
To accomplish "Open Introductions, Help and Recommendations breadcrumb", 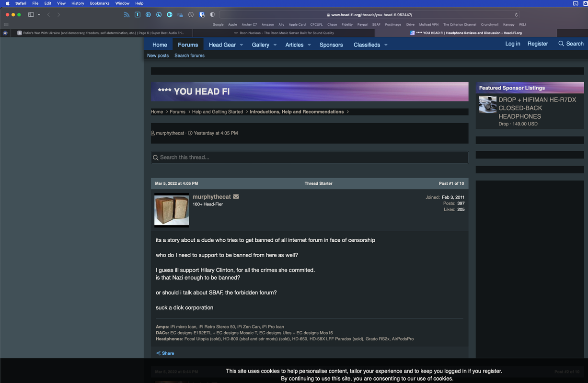I will (x=297, y=112).
